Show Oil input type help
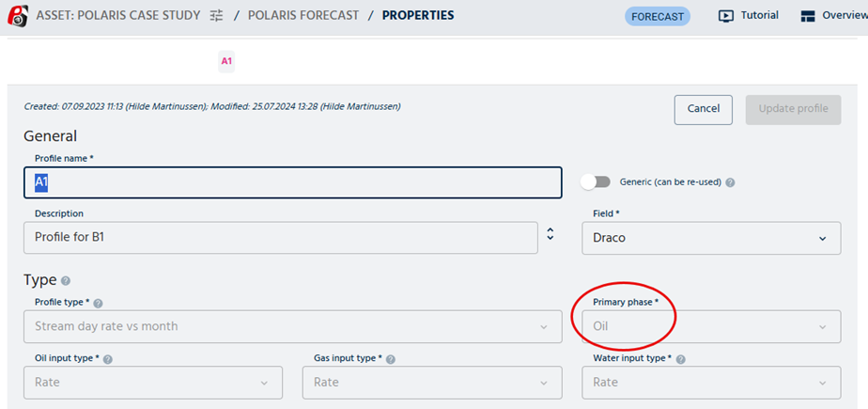The height and width of the screenshot is (409, 868). [108, 359]
